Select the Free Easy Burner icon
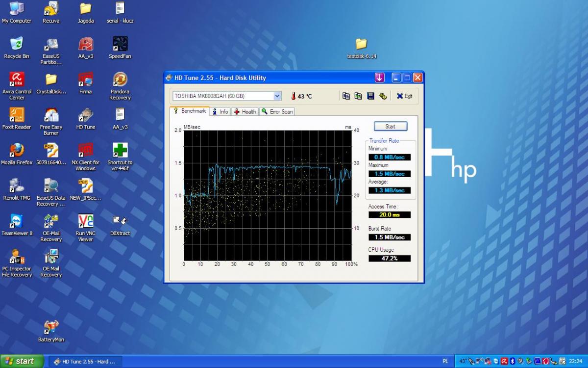This screenshot has width=588, height=368. click(51, 122)
